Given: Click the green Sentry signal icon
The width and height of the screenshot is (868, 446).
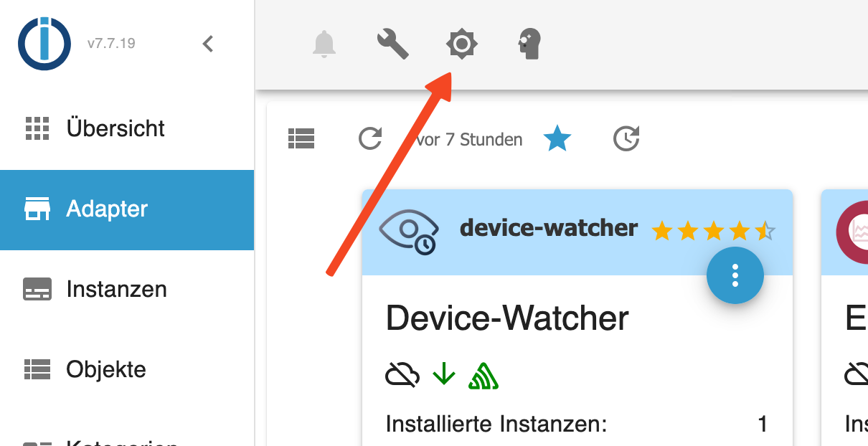Looking at the screenshot, I should click(x=483, y=374).
